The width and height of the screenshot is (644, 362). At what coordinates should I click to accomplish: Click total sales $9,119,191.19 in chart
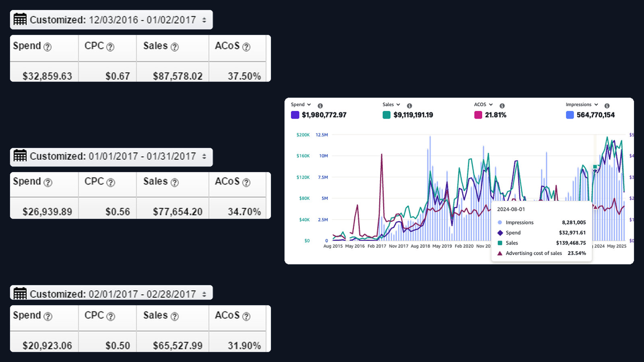pyautogui.click(x=413, y=115)
